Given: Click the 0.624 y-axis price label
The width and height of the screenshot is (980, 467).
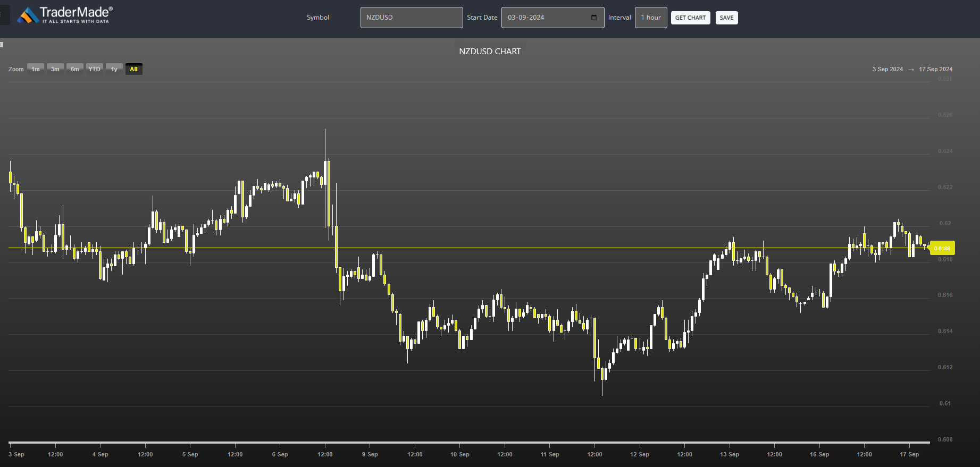Looking at the screenshot, I should tap(945, 151).
